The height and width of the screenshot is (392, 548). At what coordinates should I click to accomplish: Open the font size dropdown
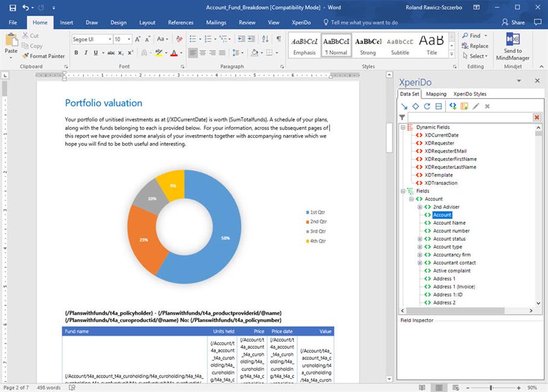pos(129,39)
